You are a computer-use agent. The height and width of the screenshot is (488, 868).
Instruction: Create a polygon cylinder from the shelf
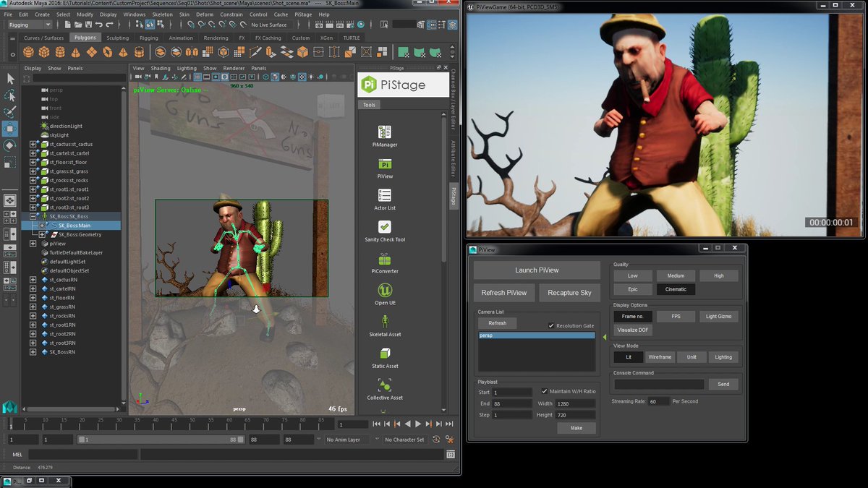click(60, 52)
